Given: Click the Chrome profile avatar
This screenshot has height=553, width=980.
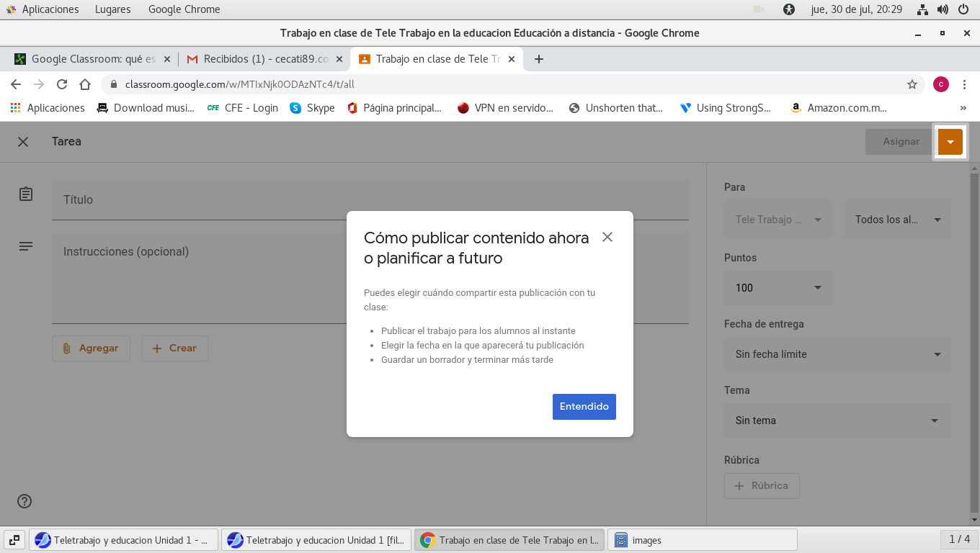Looking at the screenshot, I should 940,84.
